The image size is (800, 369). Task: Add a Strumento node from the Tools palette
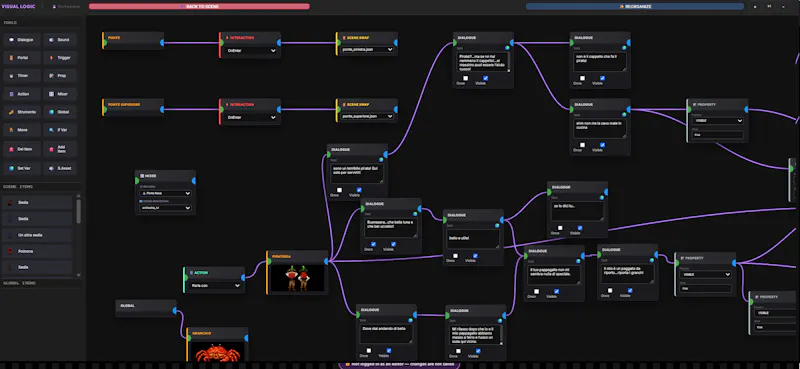(21, 112)
